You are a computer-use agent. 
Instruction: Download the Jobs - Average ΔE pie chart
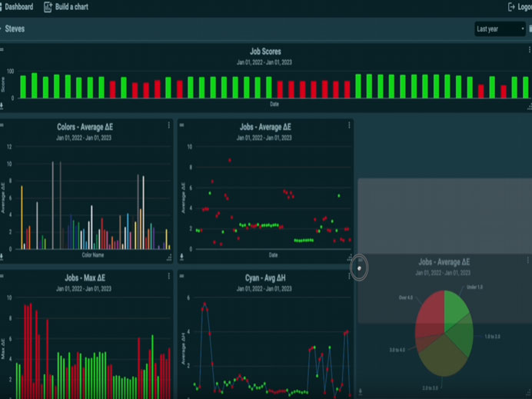tap(361, 391)
